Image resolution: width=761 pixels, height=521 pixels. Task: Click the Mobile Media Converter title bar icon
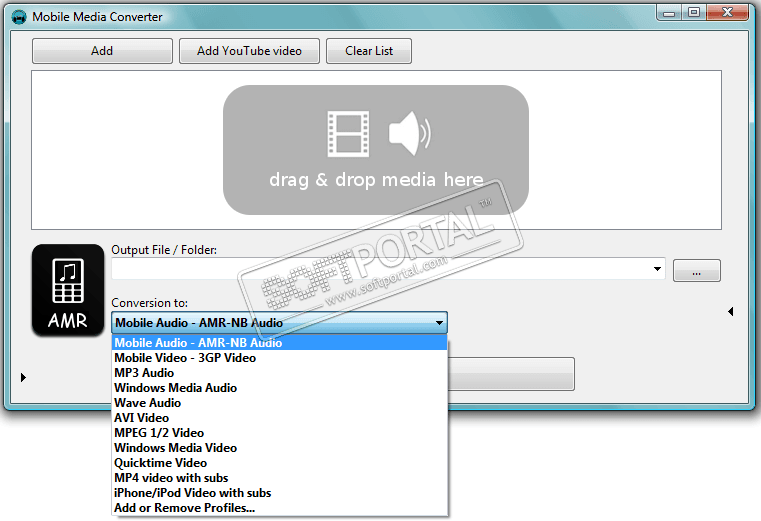[x=19, y=17]
